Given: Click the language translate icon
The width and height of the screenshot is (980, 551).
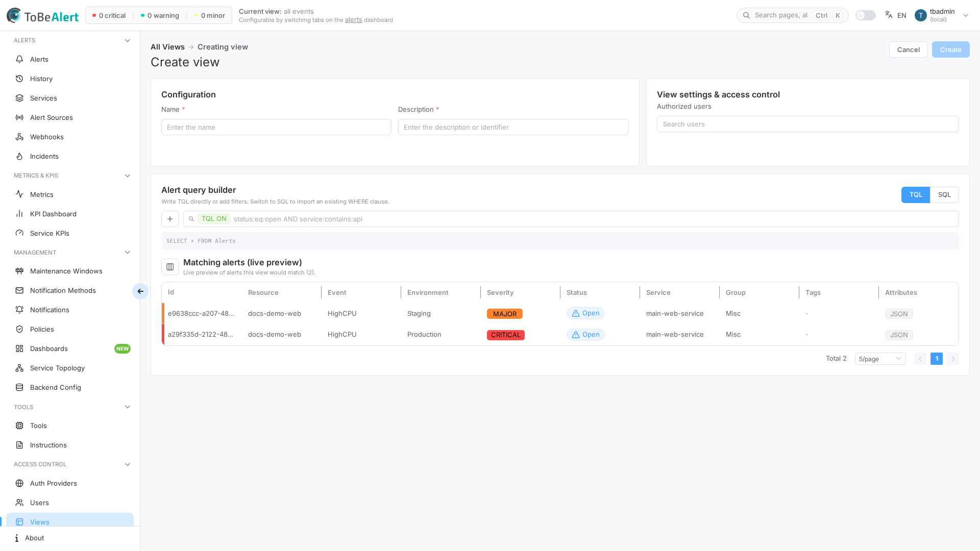Looking at the screenshot, I should [x=889, y=15].
